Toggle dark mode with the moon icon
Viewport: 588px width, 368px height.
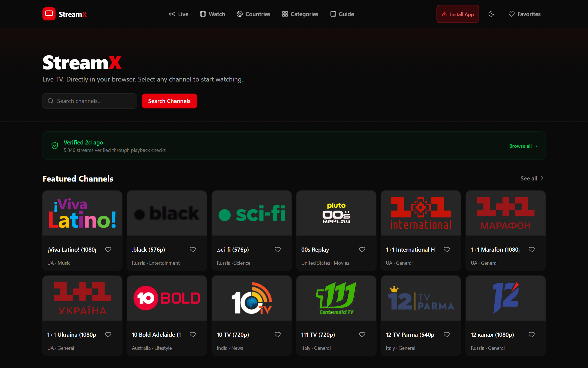pos(491,14)
